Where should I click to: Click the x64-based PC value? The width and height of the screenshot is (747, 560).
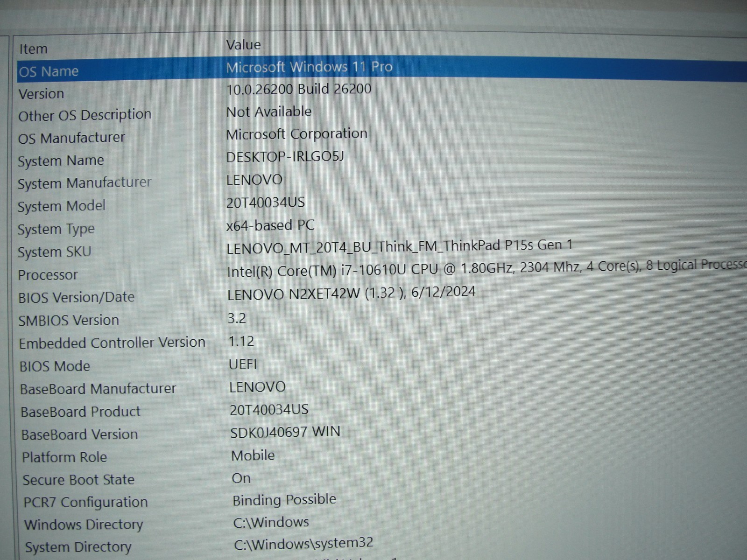[x=270, y=226]
